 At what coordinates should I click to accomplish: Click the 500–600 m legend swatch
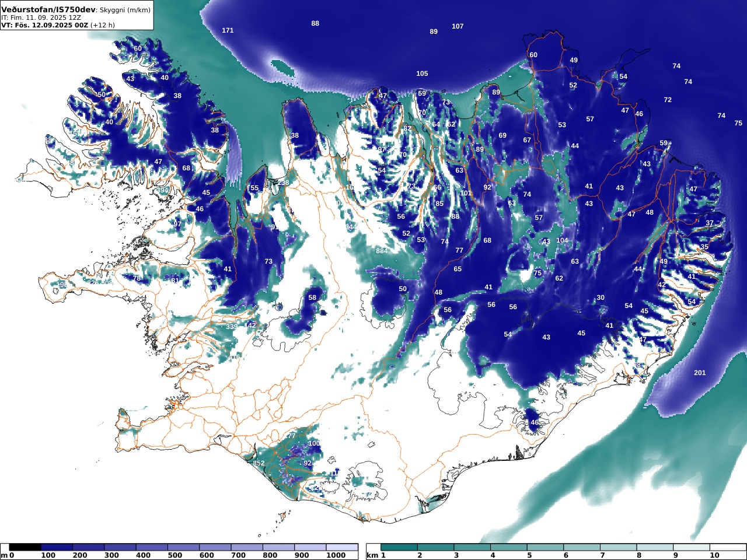pyautogui.click(x=183, y=547)
